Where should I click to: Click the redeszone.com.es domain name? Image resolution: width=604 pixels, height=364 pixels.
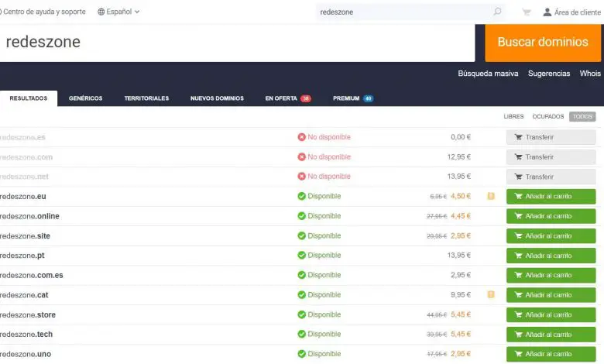tap(32, 275)
